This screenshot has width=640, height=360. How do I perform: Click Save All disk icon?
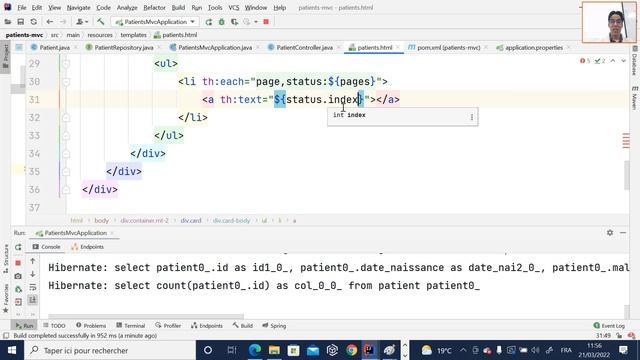pyautogui.click(x=20, y=22)
